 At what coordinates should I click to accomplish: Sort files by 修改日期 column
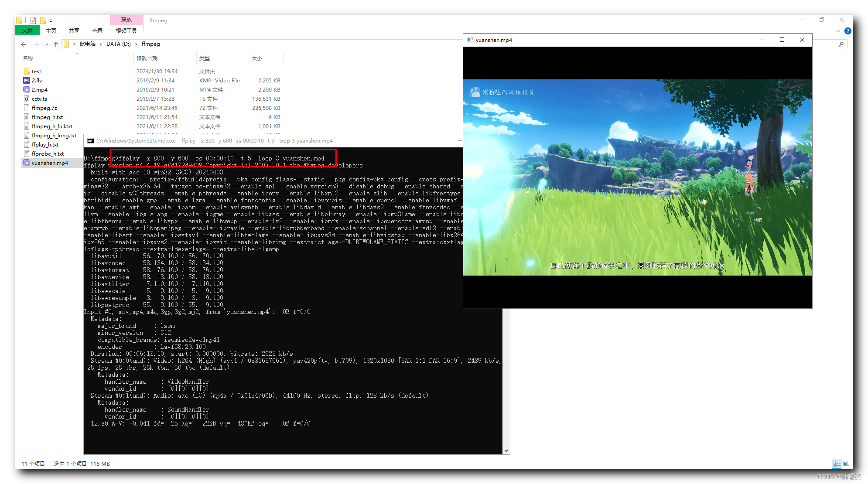tap(147, 58)
